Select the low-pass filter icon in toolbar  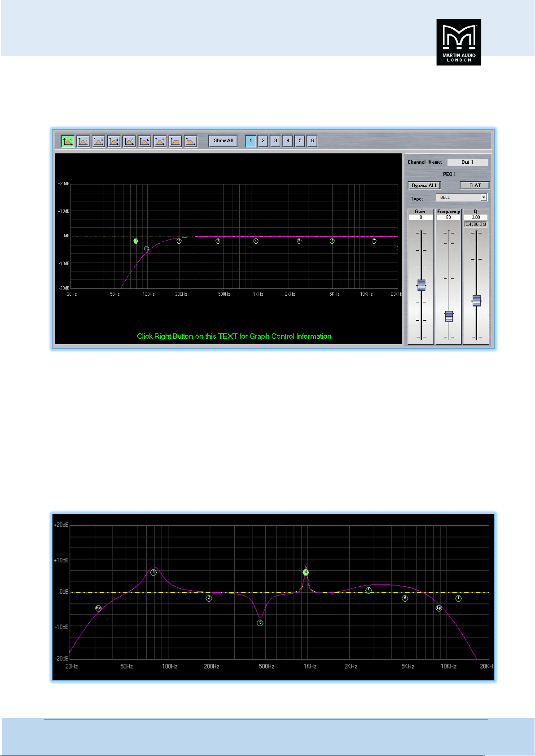[190, 141]
